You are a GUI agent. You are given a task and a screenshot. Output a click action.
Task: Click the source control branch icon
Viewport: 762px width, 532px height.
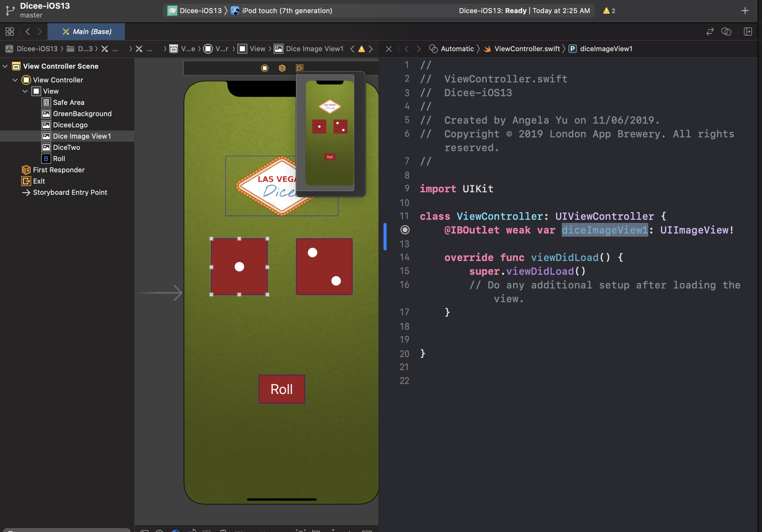tap(10, 11)
